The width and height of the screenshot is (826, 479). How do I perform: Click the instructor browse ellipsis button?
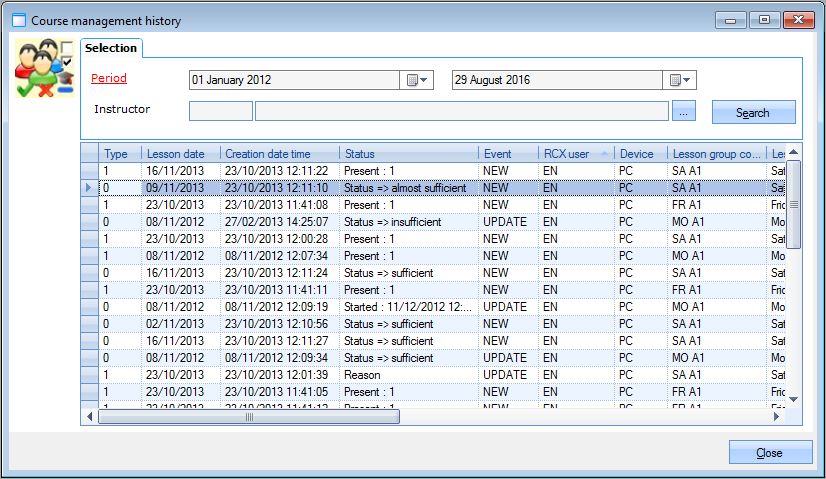683,111
